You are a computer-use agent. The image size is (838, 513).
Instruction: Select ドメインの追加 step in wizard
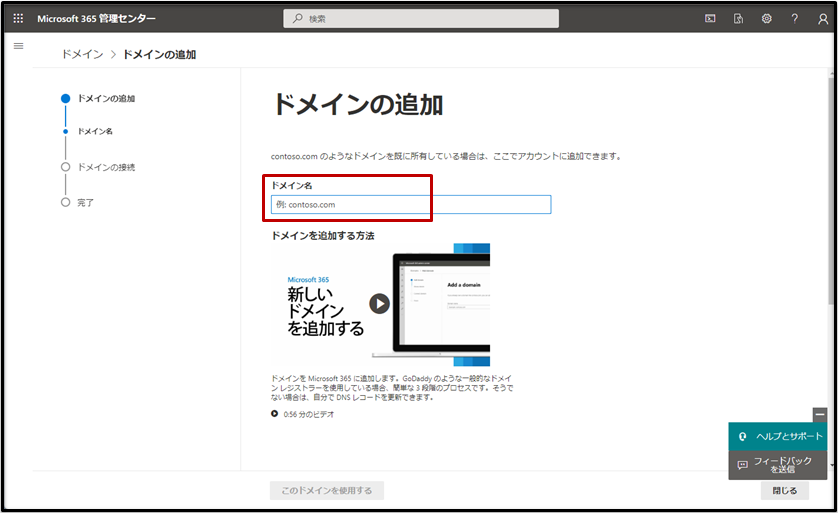[x=98, y=98]
